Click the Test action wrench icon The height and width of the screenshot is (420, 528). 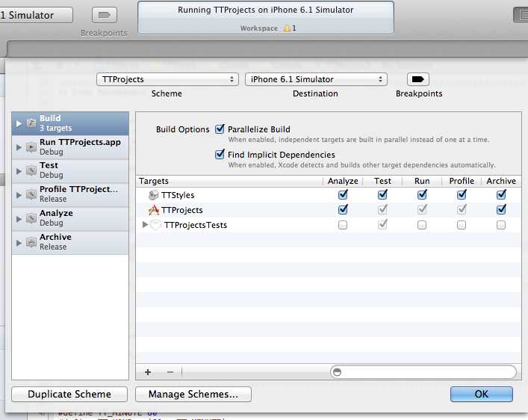click(31, 170)
